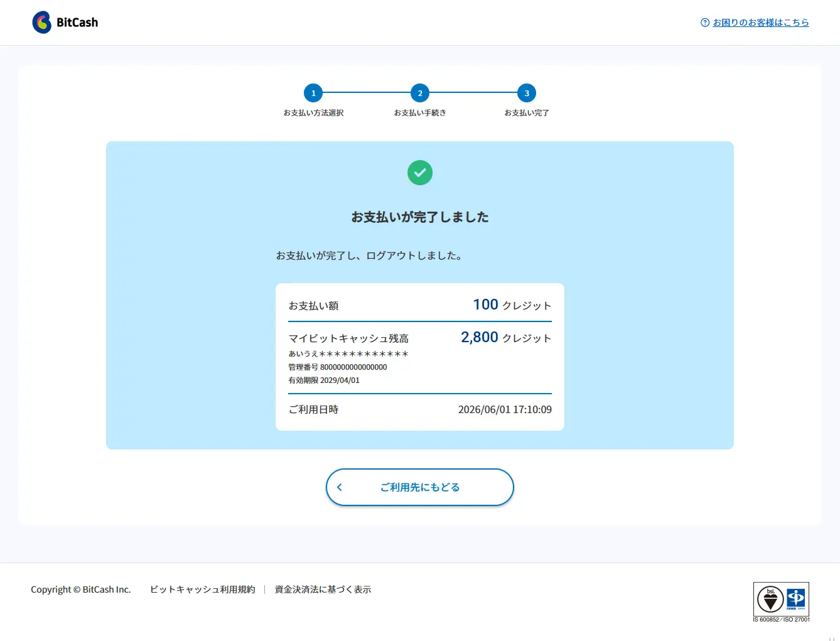Image resolution: width=840 pixels, height=641 pixels.
Task: Click the お支払い方法選択 step label
Action: click(313, 113)
